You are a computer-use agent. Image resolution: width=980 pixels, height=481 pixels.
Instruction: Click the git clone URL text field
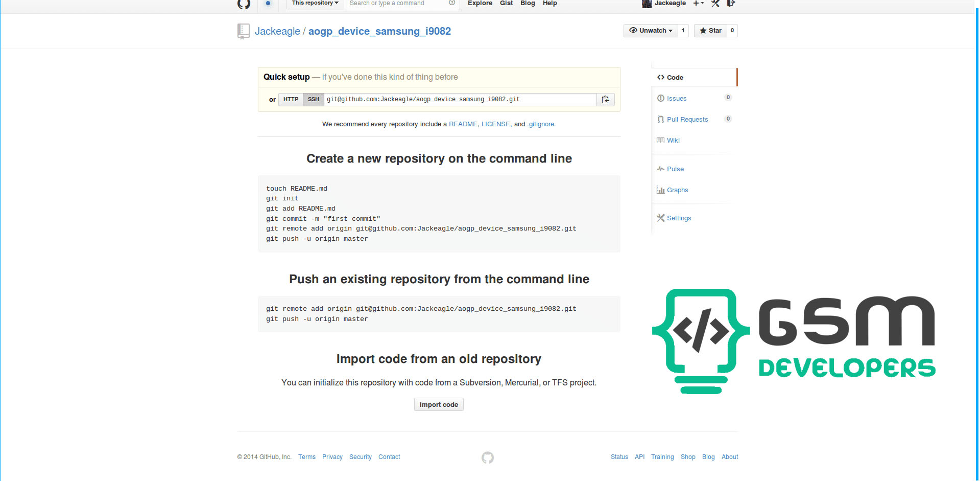[x=460, y=100]
